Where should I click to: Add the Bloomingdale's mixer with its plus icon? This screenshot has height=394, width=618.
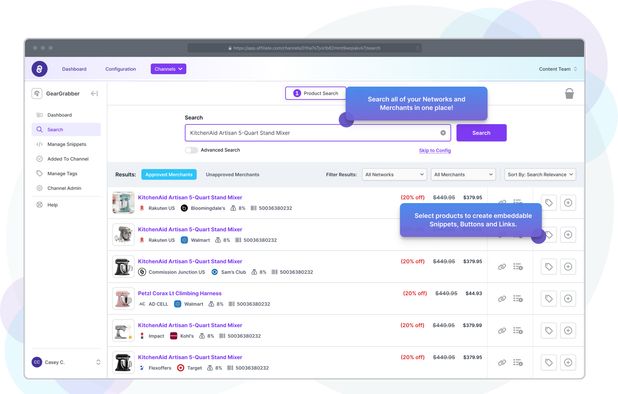568,203
